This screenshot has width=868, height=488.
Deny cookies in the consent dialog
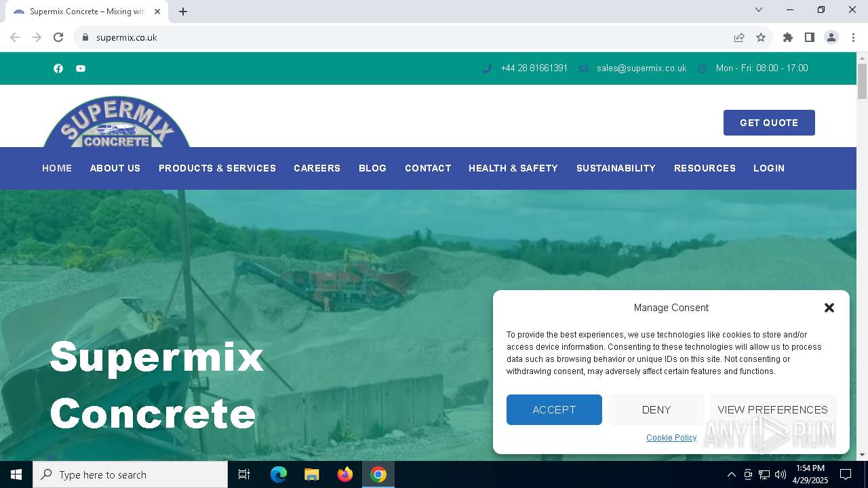tap(656, 409)
